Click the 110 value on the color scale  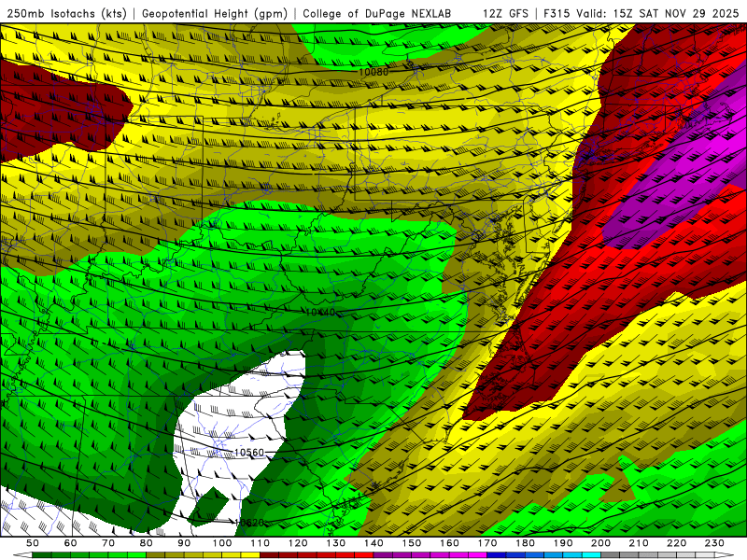tap(261, 543)
